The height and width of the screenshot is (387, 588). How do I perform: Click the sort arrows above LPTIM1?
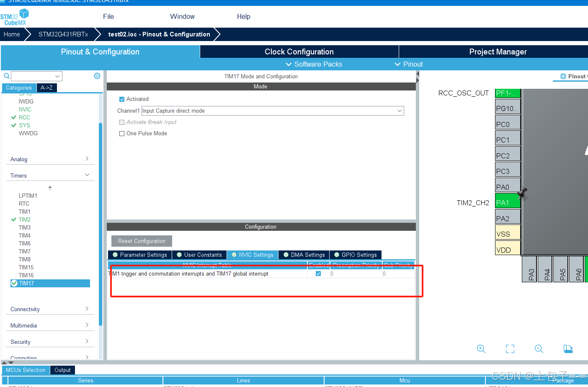tap(50, 188)
